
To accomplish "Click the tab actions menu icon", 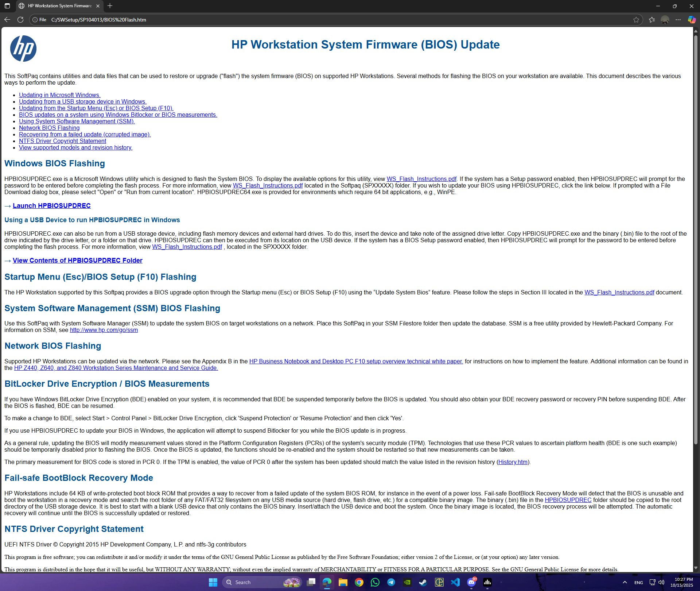I will coord(7,6).
